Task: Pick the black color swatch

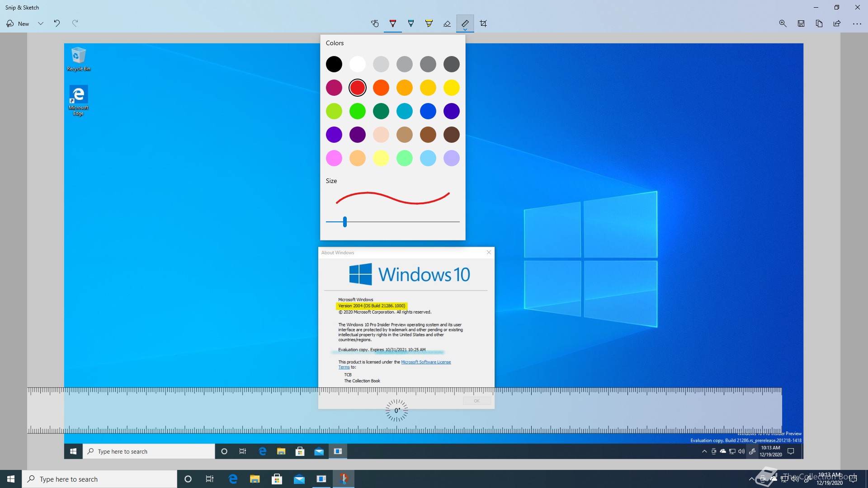Action: 334,64
